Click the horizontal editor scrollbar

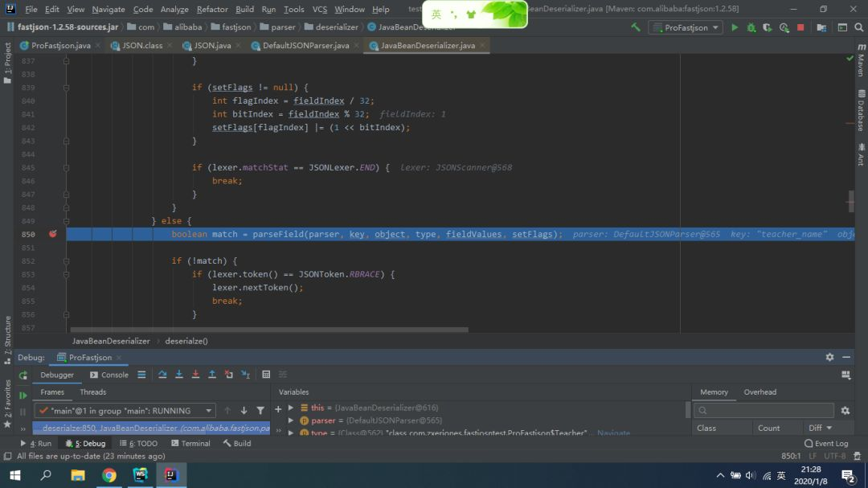click(x=269, y=330)
